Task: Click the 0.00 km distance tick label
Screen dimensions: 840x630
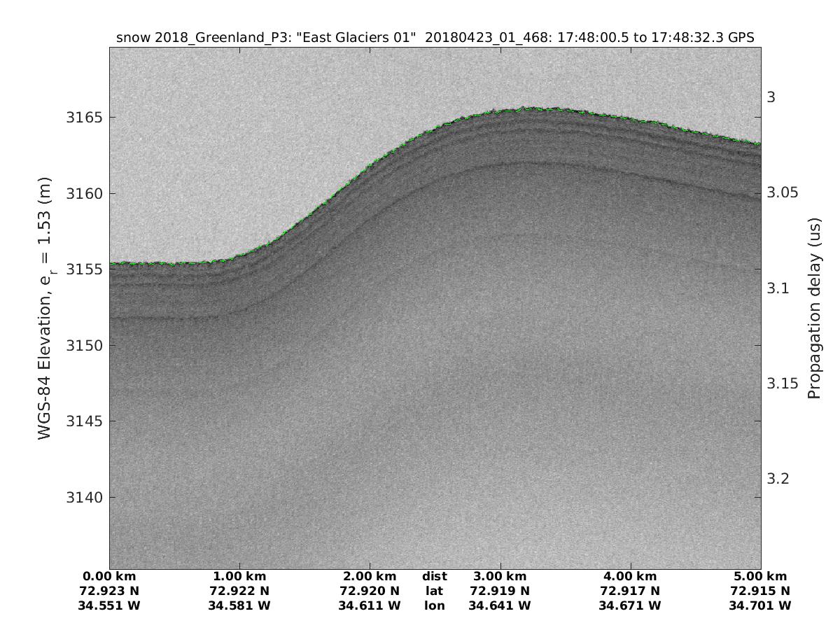Action: 109,577
